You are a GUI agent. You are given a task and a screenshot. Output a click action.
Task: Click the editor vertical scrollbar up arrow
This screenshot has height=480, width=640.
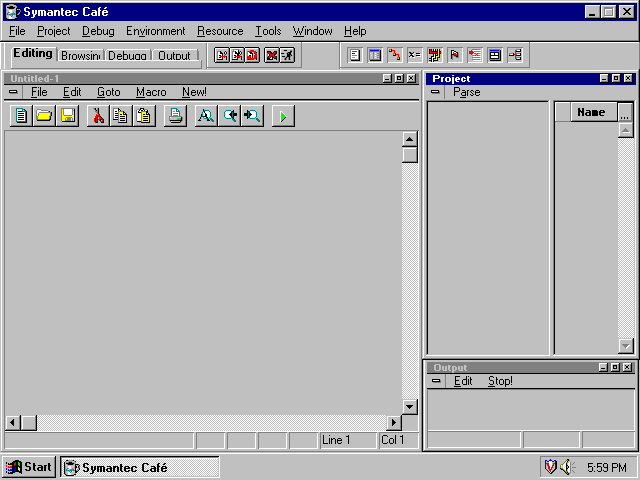[409, 139]
